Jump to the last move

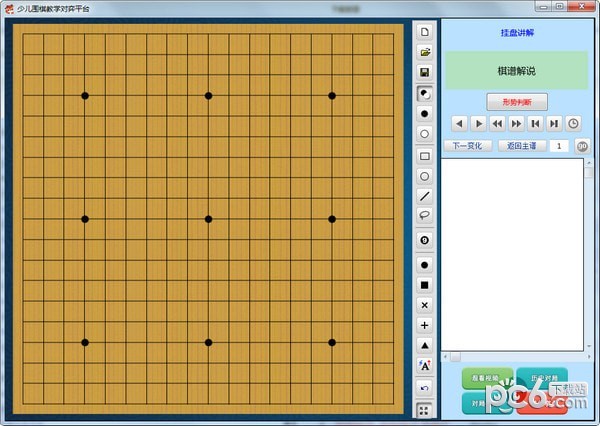point(554,124)
